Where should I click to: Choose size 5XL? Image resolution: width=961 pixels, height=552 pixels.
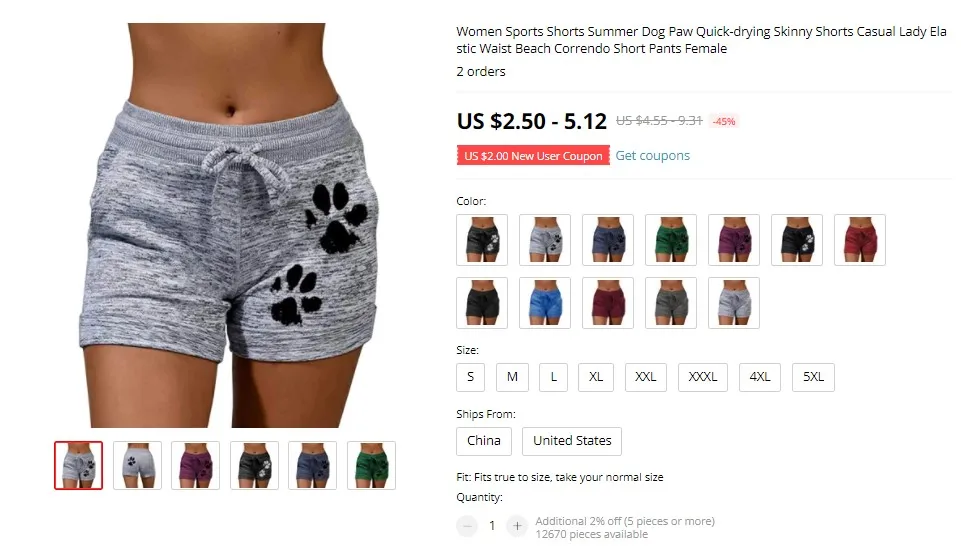pos(813,377)
